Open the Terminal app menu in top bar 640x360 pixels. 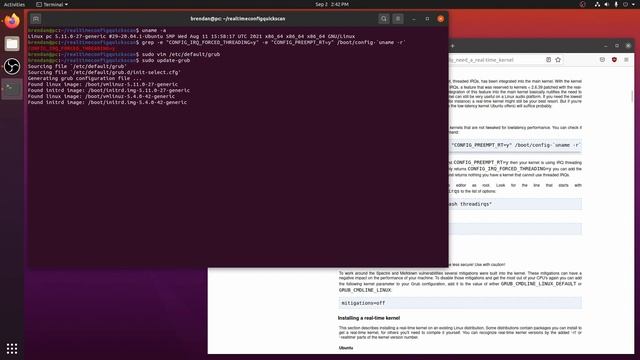[x=52, y=4]
